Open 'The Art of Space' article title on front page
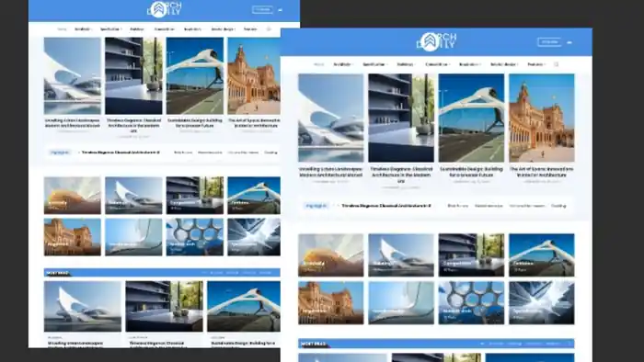The image size is (644, 362). (x=542, y=172)
